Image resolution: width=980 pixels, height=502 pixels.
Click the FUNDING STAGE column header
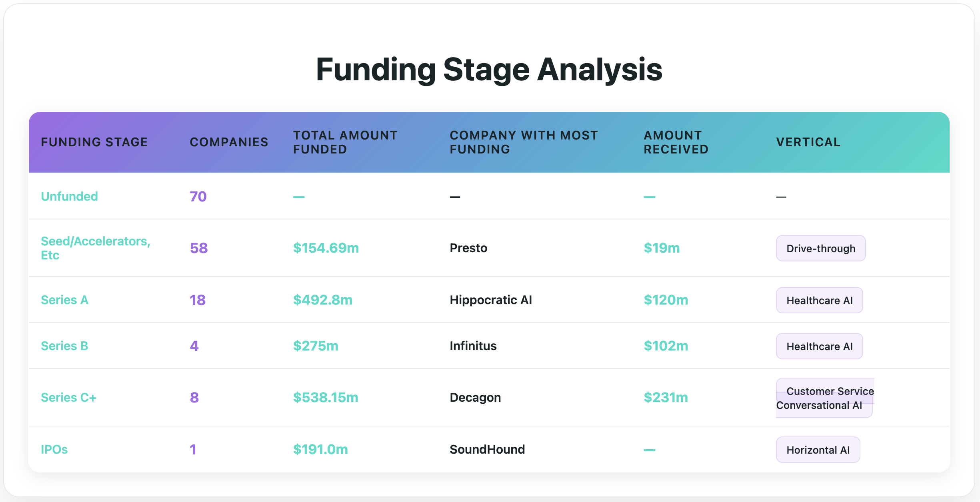[94, 142]
